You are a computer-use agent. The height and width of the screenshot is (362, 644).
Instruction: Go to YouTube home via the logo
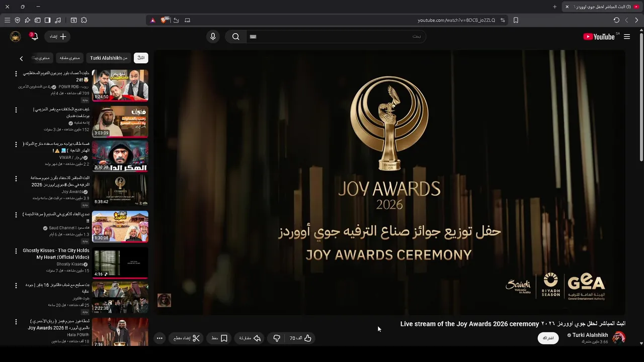click(599, 37)
